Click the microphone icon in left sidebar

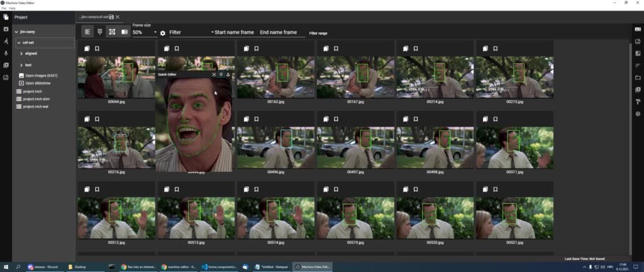pyautogui.click(x=6, y=54)
